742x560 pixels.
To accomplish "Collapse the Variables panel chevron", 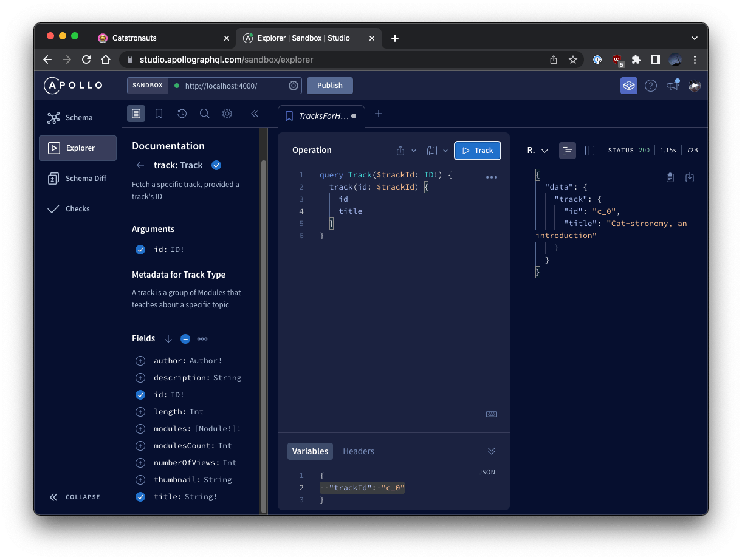I will pyautogui.click(x=492, y=451).
